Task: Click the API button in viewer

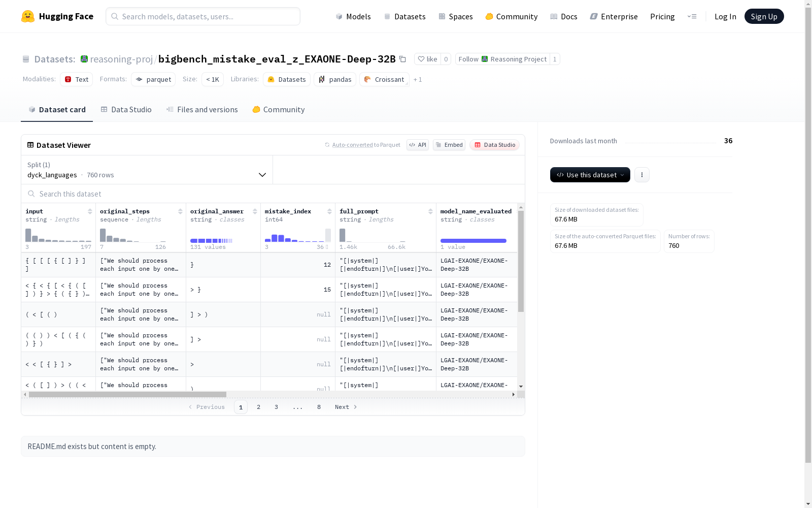Action: tap(418, 145)
